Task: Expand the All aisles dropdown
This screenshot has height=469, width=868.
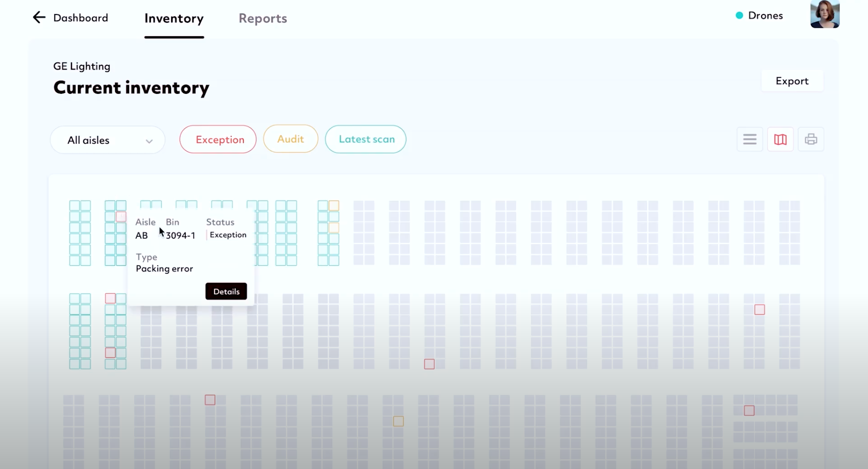Action: click(x=108, y=140)
